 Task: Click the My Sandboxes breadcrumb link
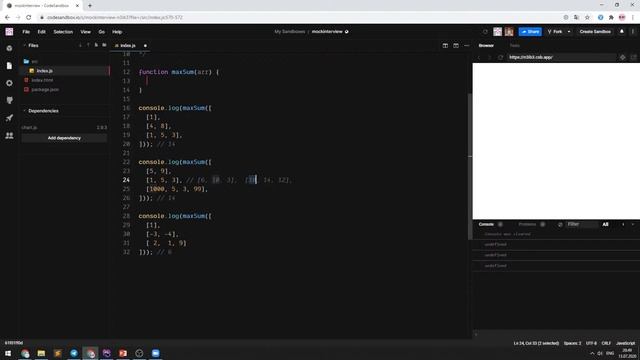point(290,31)
